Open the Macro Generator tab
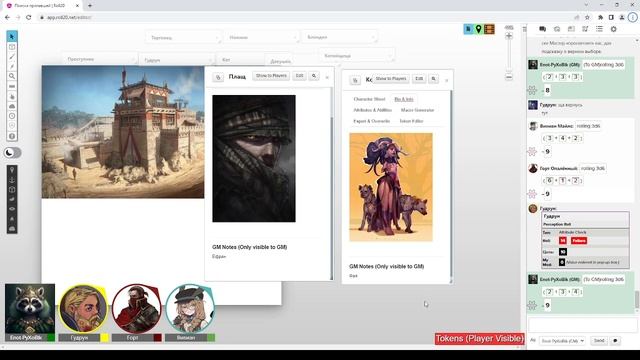The width and height of the screenshot is (640, 360). [417, 110]
